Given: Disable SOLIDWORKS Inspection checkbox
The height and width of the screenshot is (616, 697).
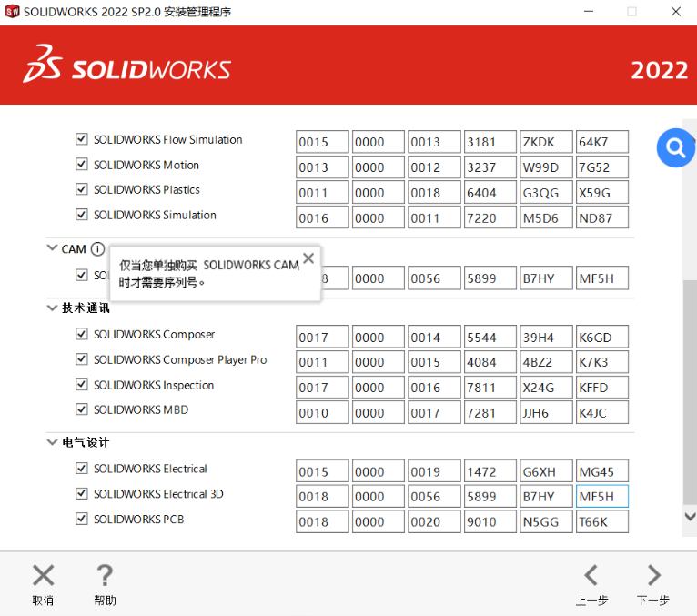Looking at the screenshot, I should click(81, 385).
